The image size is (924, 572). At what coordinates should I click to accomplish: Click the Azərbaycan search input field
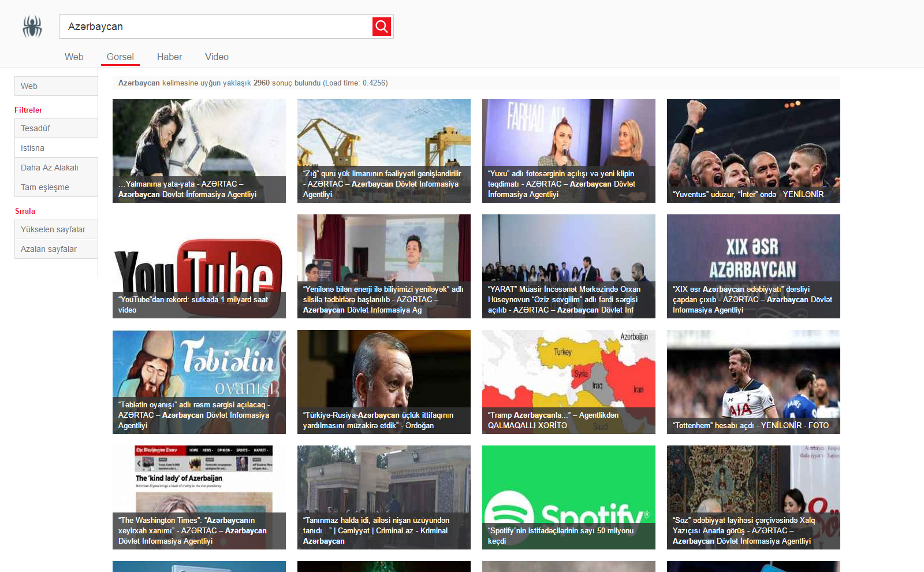(217, 27)
